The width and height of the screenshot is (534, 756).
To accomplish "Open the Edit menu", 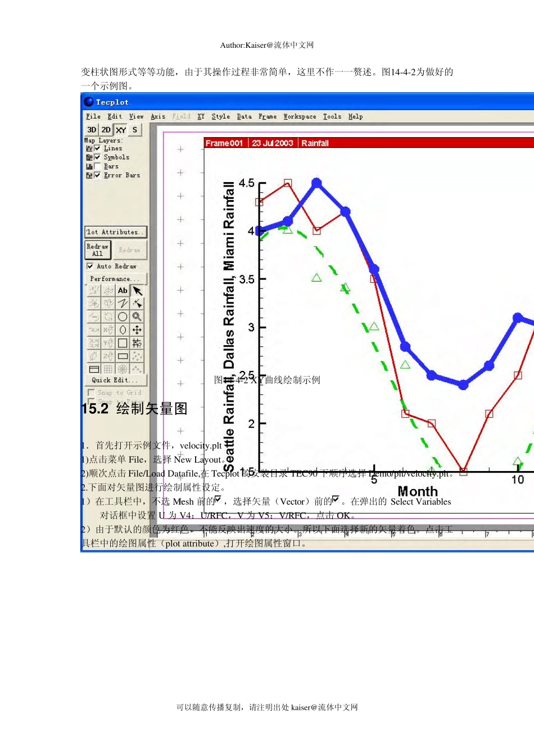I will point(115,116).
